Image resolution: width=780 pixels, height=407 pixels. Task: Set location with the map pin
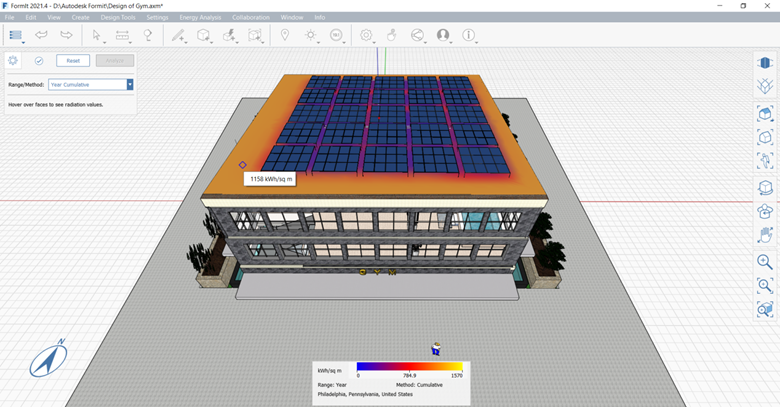(285, 35)
